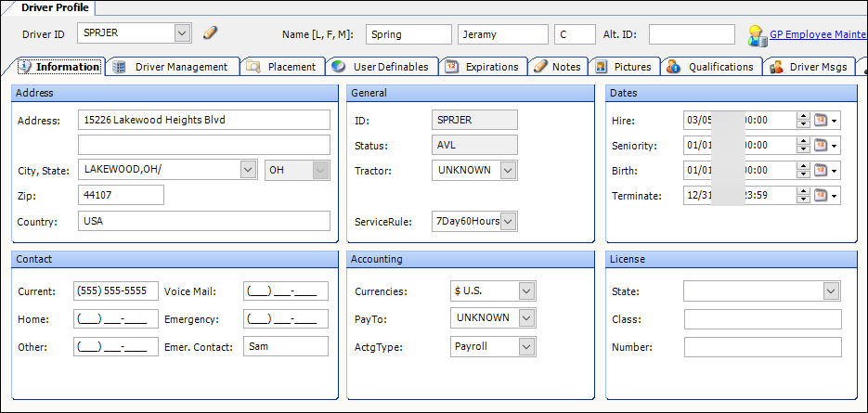The width and height of the screenshot is (868, 413).
Task: Open the Seniority date calendar picker
Action: coord(821,146)
